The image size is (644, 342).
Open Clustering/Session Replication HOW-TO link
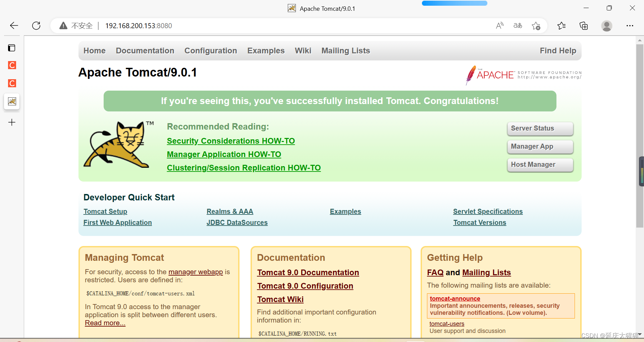(244, 168)
